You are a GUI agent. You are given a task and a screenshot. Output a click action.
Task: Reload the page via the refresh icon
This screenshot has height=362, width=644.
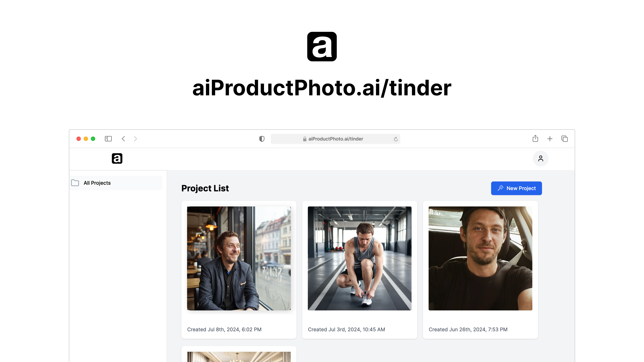point(395,139)
